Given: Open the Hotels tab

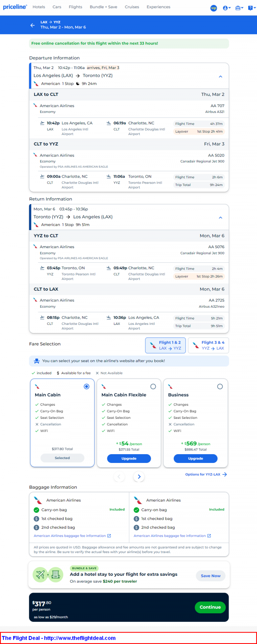Looking at the screenshot, I should click(x=39, y=7).
